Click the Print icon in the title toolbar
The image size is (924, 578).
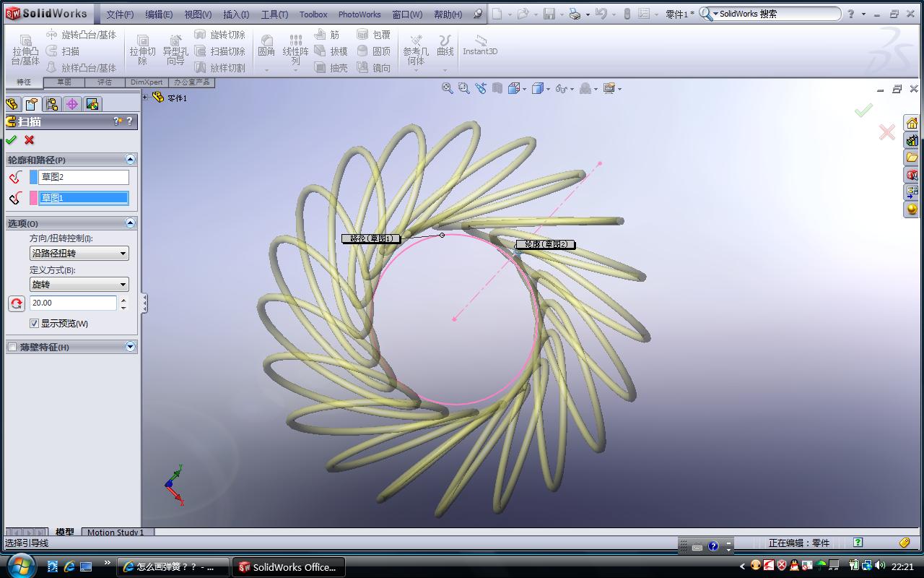click(575, 14)
